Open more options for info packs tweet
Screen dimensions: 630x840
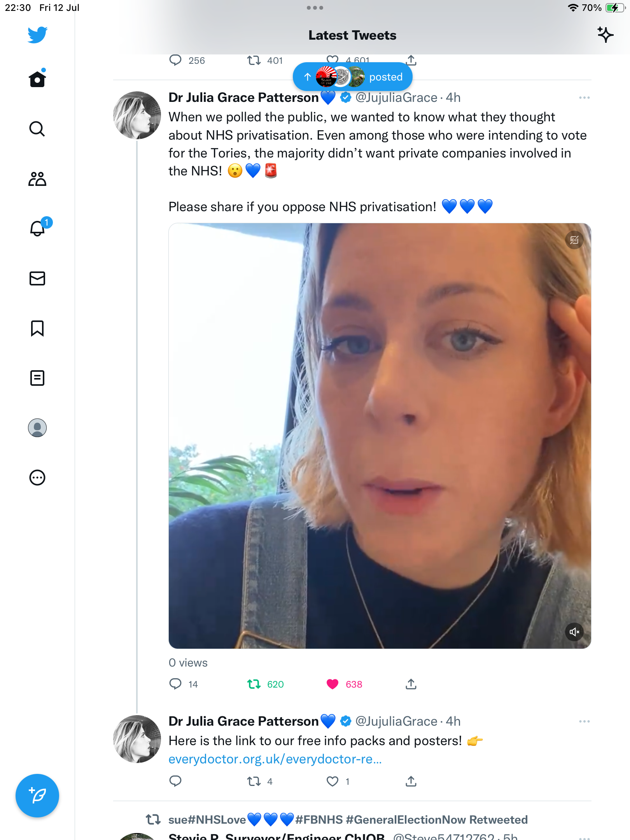pos(584,721)
